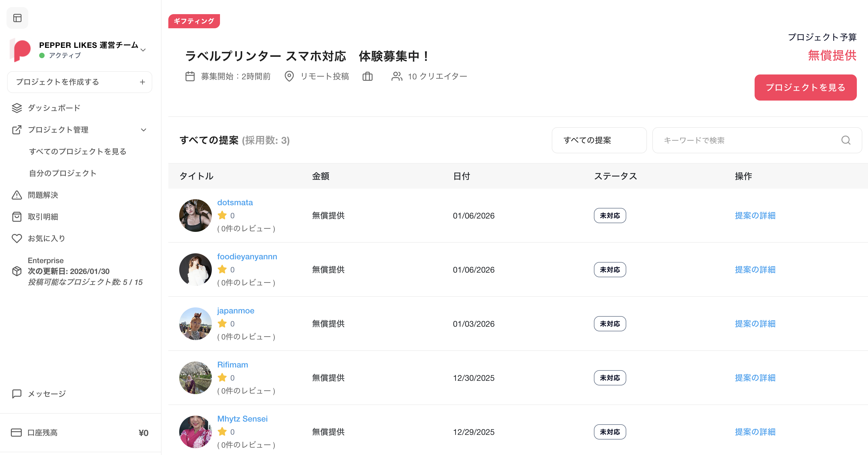Click the Dashboard layers icon
This screenshot has width=868, height=455.
(17, 108)
